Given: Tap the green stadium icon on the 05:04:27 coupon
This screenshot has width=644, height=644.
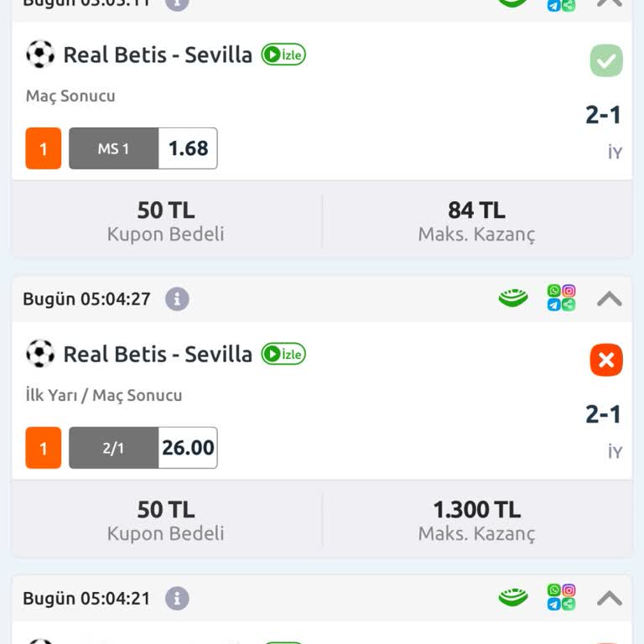Looking at the screenshot, I should pyautogui.click(x=513, y=299).
